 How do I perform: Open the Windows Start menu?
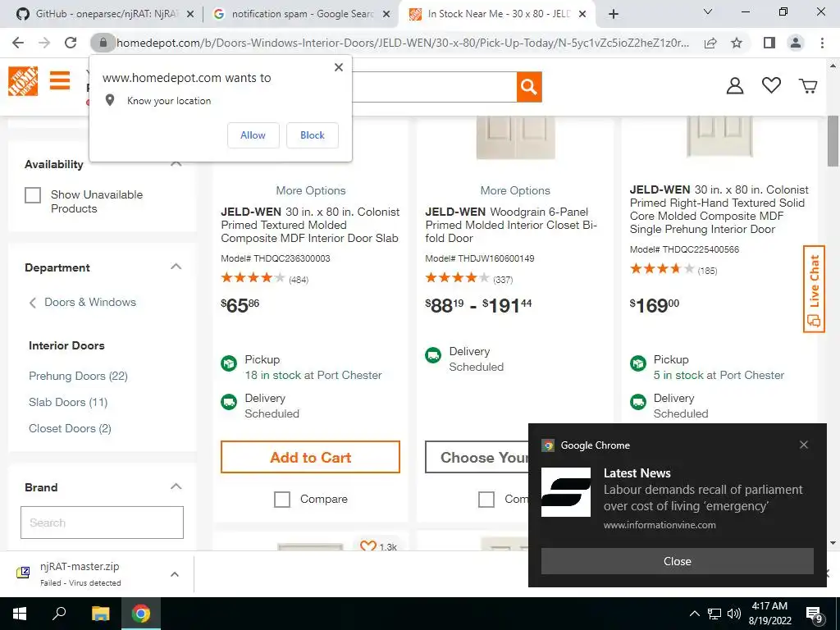coord(20,614)
